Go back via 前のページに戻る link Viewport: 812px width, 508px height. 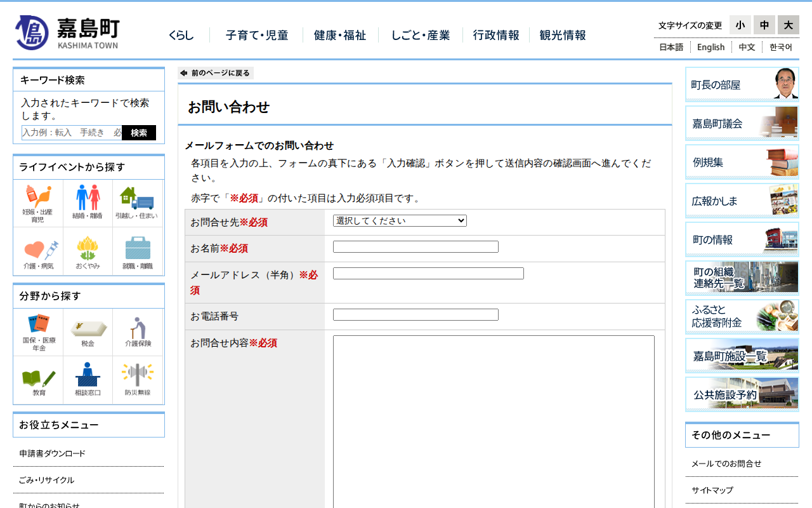[x=216, y=73]
